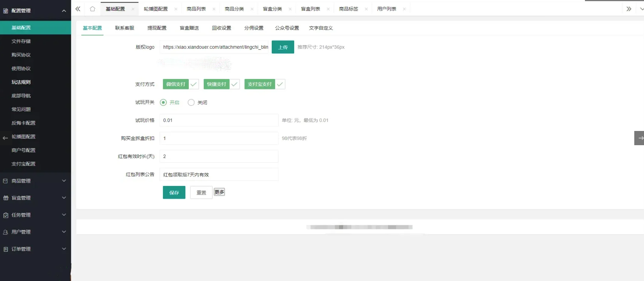Click the 订单管理 document icon
This screenshot has width=644, height=281.
(x=6, y=249)
